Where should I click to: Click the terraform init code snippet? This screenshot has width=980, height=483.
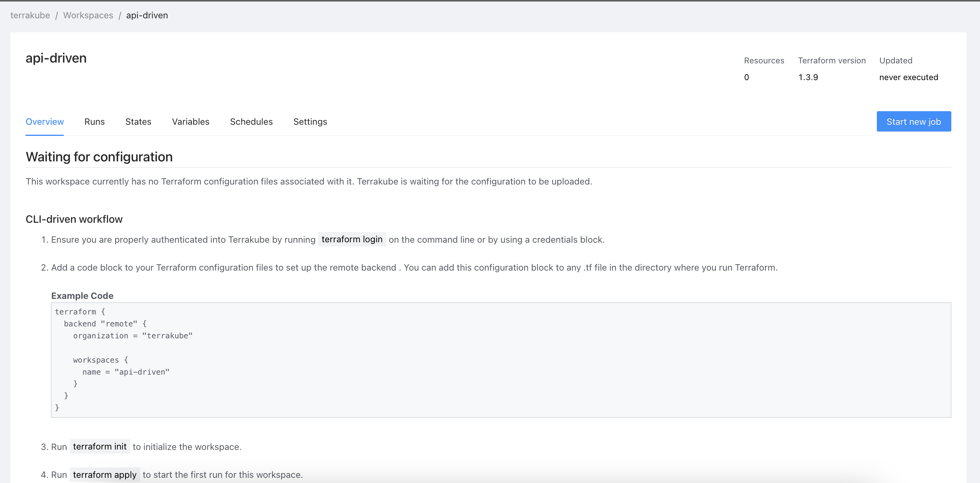(x=100, y=446)
